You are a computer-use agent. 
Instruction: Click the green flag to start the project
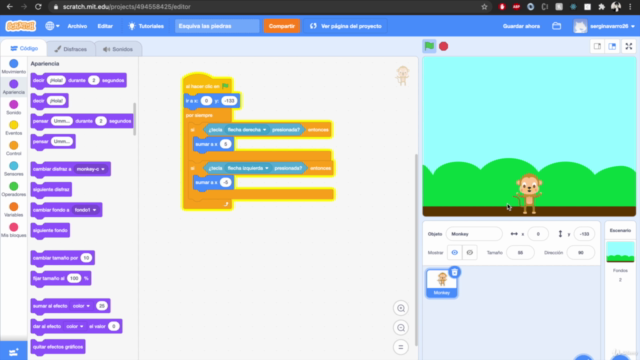tap(429, 46)
